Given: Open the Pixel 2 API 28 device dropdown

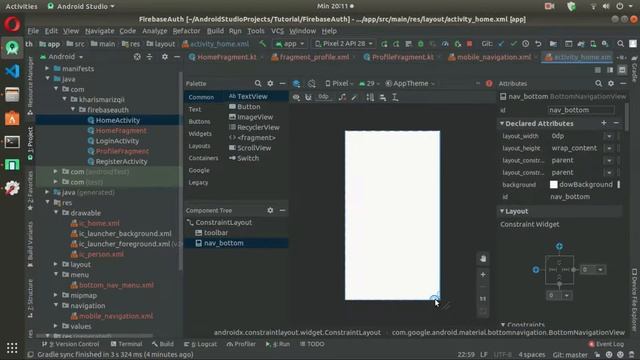Looking at the screenshot, I should pyautogui.click(x=344, y=44).
